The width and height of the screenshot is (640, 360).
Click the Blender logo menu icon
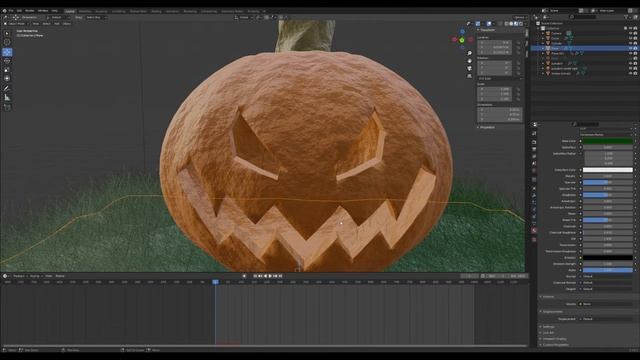click(4, 11)
